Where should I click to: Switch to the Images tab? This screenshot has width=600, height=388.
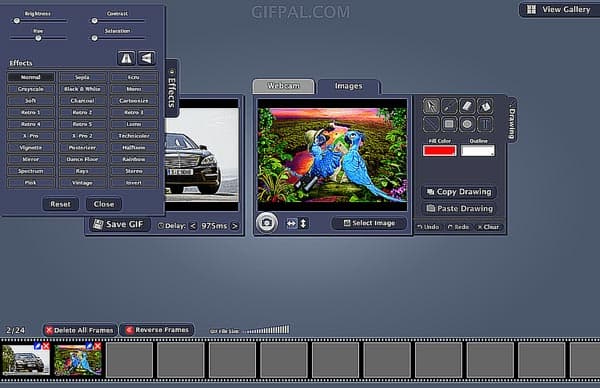[x=349, y=86]
